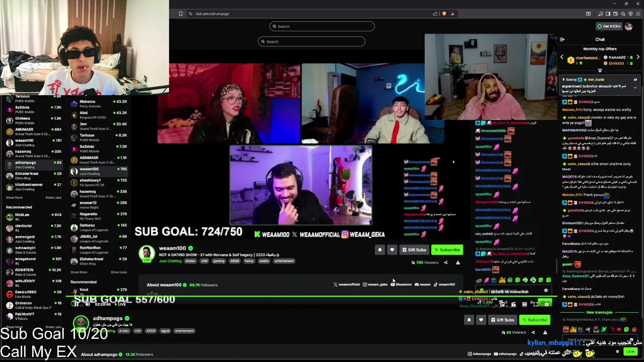
Task: Click Adhampogo Instagram link at bottom
Action: tap(478, 354)
